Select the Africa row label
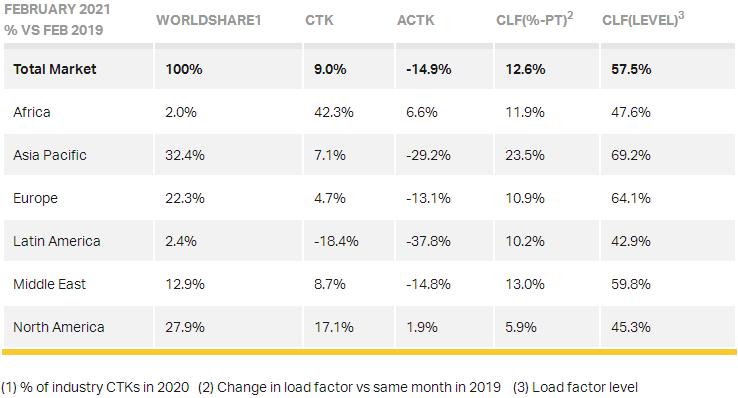 (32, 112)
